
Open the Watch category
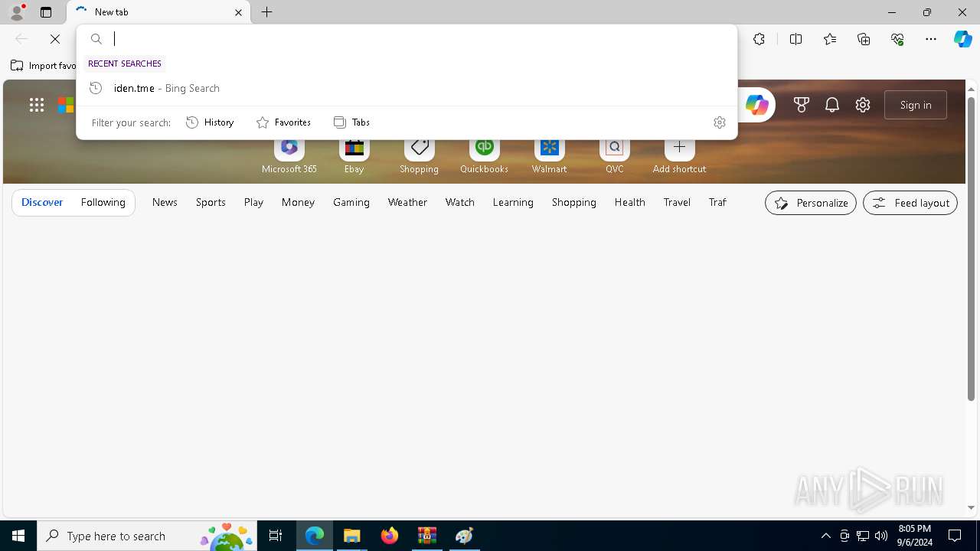(x=460, y=202)
